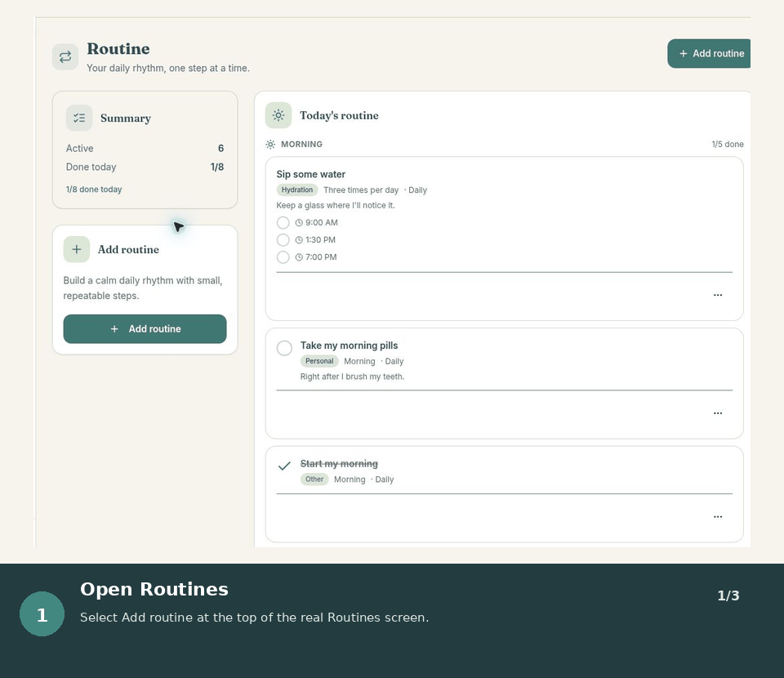Uncheck the completed Start my morning routine
This screenshot has width=784, height=678.
click(284, 466)
